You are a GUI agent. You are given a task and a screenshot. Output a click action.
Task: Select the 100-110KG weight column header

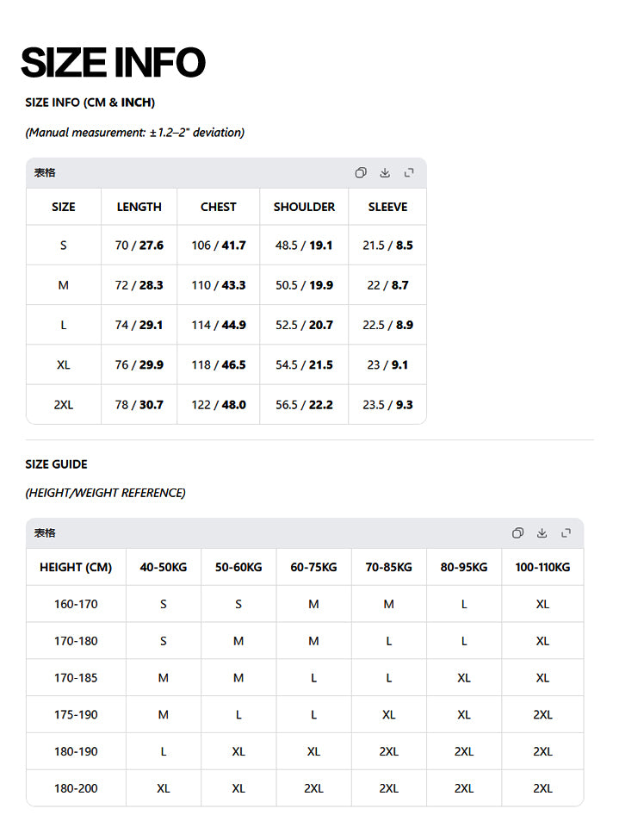[542, 567]
